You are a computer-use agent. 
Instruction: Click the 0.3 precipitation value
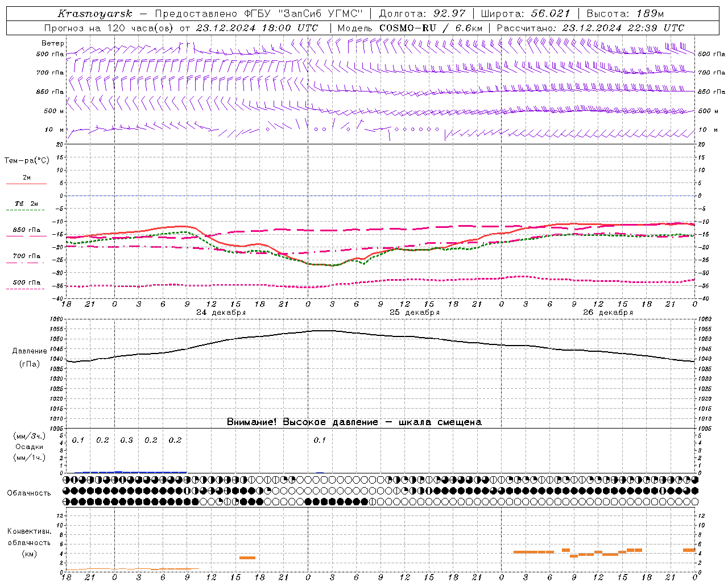click(x=126, y=440)
